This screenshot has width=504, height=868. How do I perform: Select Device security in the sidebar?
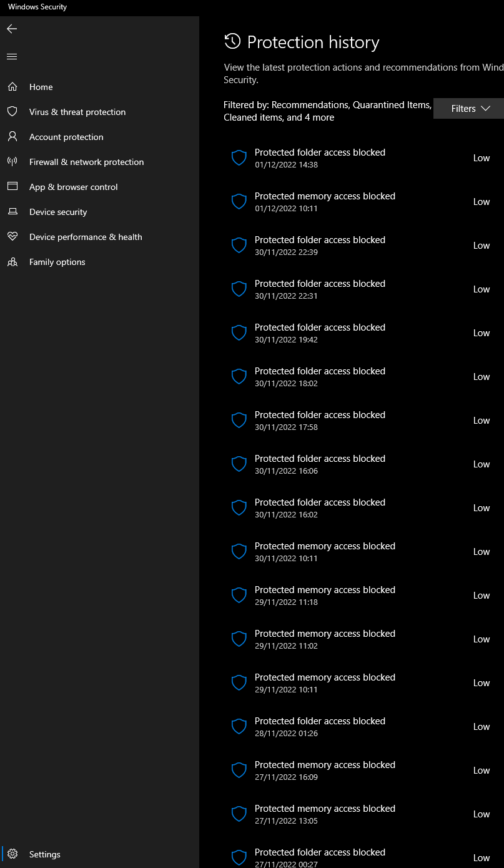click(x=100, y=212)
